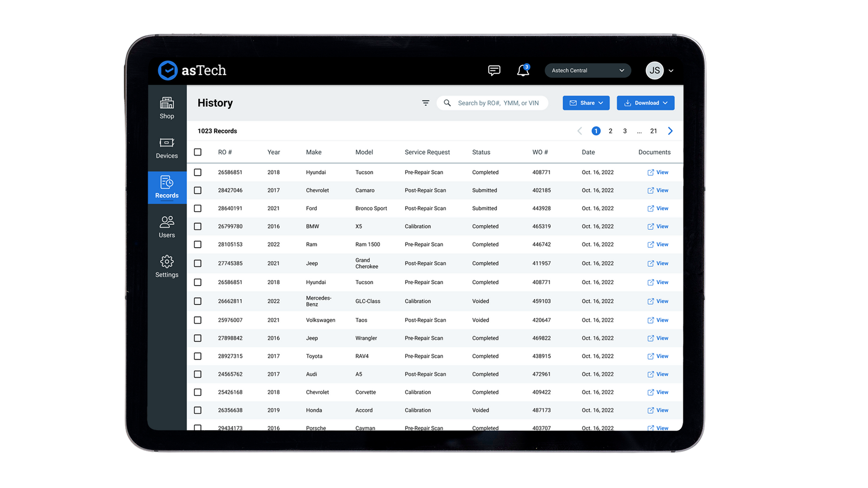The height and width of the screenshot is (488, 868).
Task: Go to Devices in sidebar
Action: (x=167, y=148)
